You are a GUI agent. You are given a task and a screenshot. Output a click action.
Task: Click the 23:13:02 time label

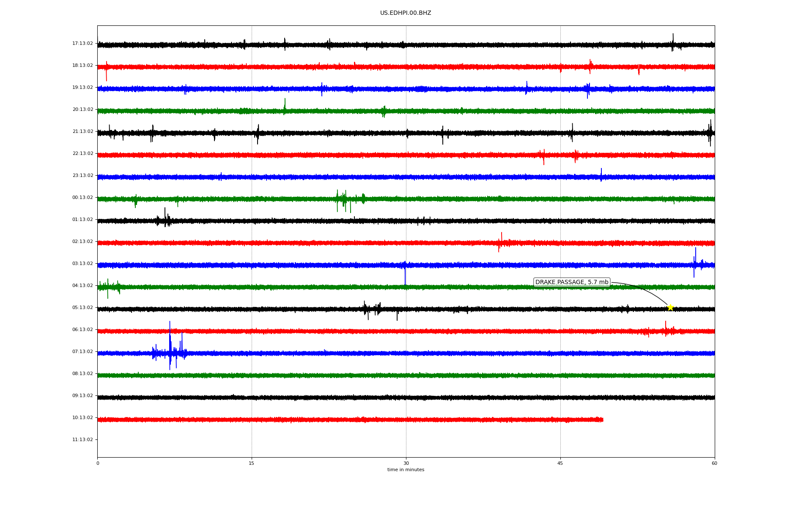82,175
